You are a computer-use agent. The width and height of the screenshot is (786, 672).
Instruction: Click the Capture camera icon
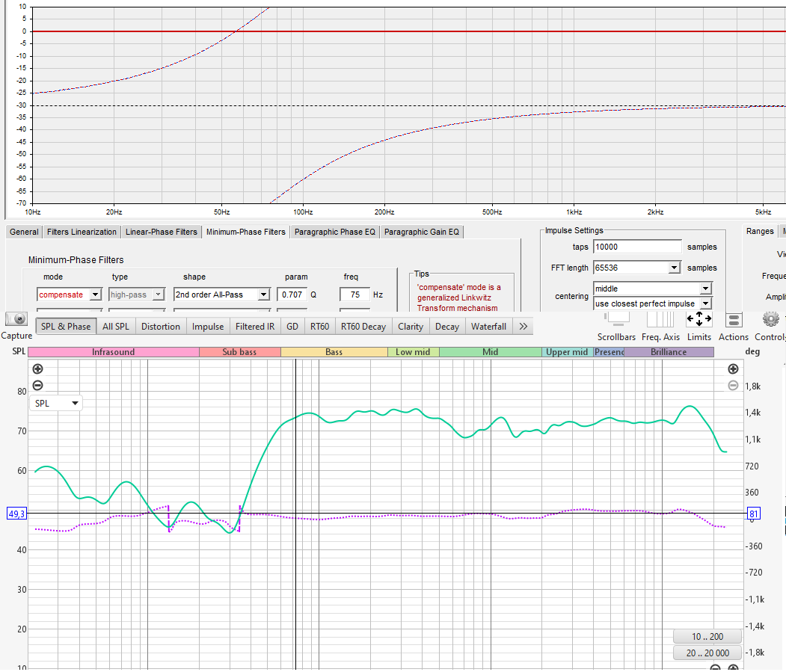[16, 319]
